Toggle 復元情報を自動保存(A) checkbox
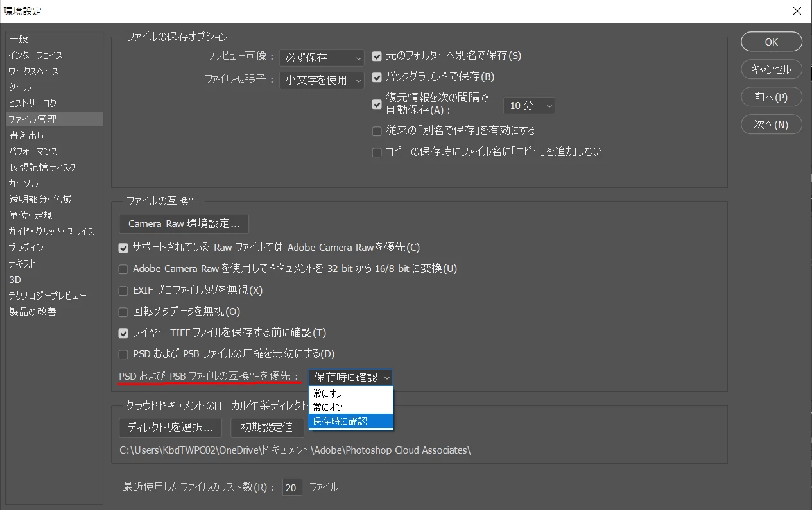This screenshot has width=812, height=510. tap(377, 105)
